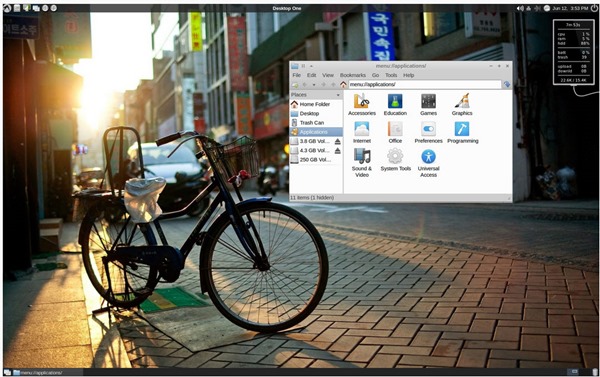
Task: Click the window switcher icon in top-left panel
Action: [x=36, y=8]
